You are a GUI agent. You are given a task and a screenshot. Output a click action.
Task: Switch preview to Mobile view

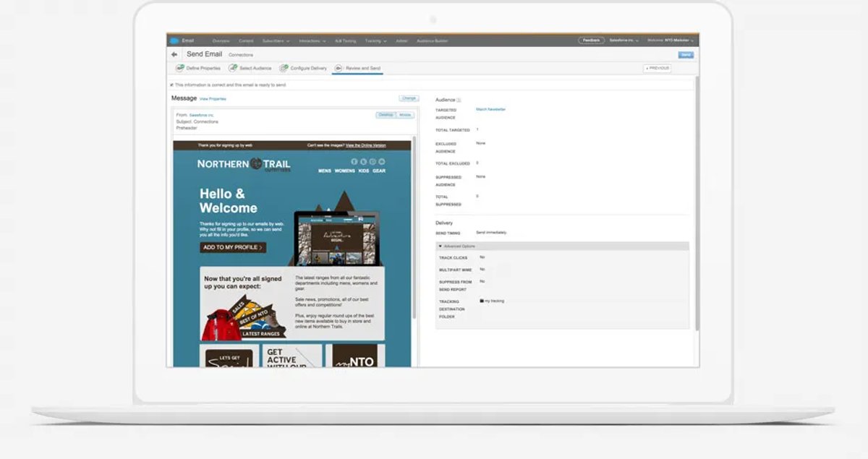point(405,115)
